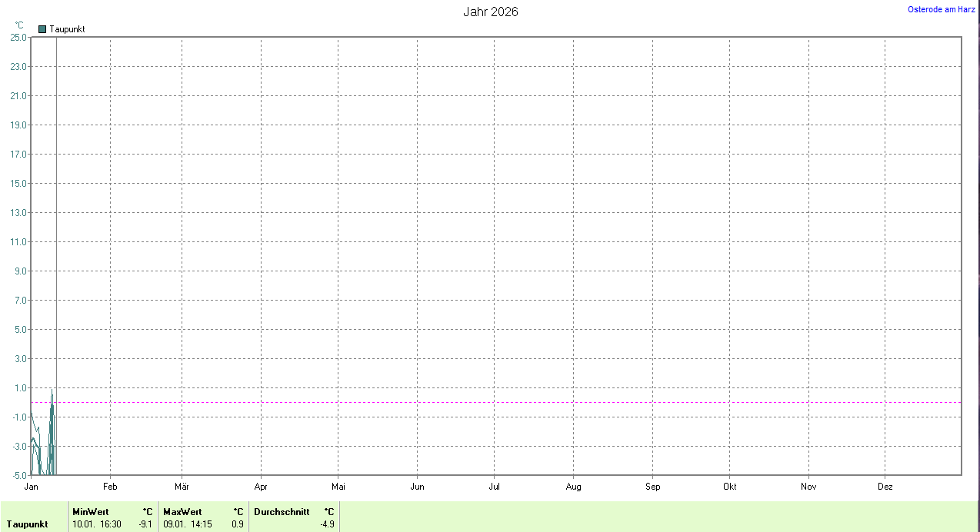The width and height of the screenshot is (980, 532).
Task: Click the minimum value -9.1
Action: (x=145, y=524)
